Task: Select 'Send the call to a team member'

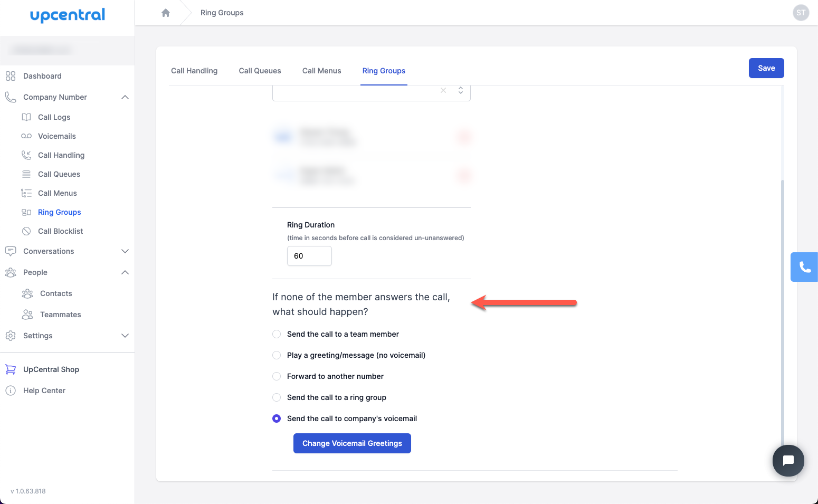Action: tap(277, 334)
